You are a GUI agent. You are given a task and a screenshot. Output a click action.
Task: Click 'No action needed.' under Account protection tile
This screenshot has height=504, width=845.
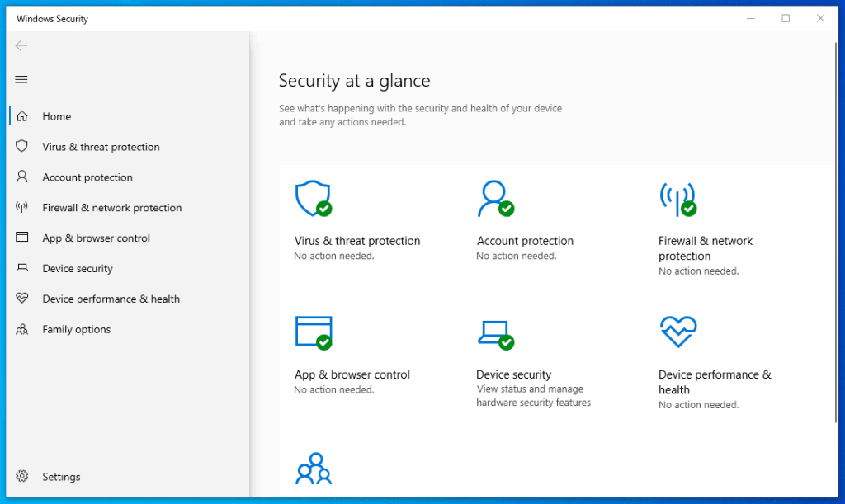516,256
